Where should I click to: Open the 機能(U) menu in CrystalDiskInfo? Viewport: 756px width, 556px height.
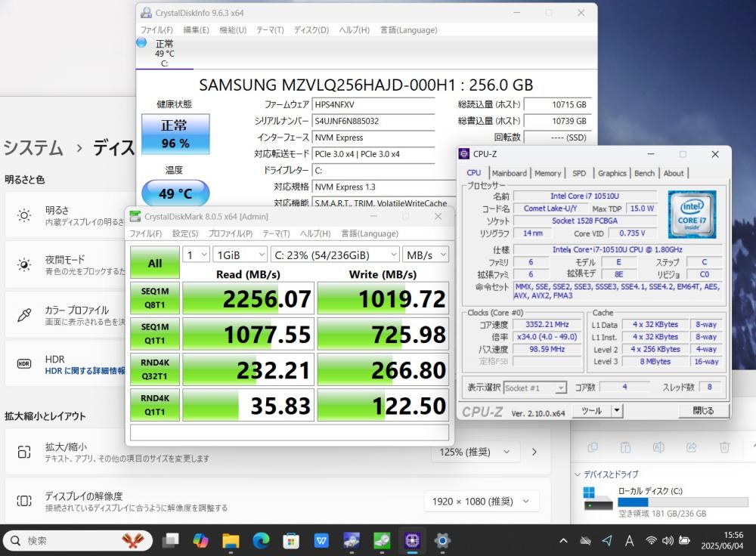point(233,30)
